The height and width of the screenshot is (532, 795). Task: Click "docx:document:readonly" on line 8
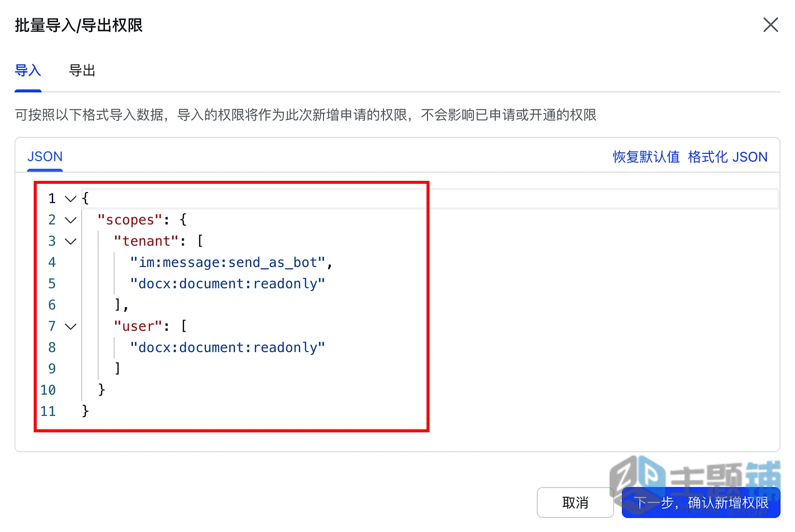(227, 348)
